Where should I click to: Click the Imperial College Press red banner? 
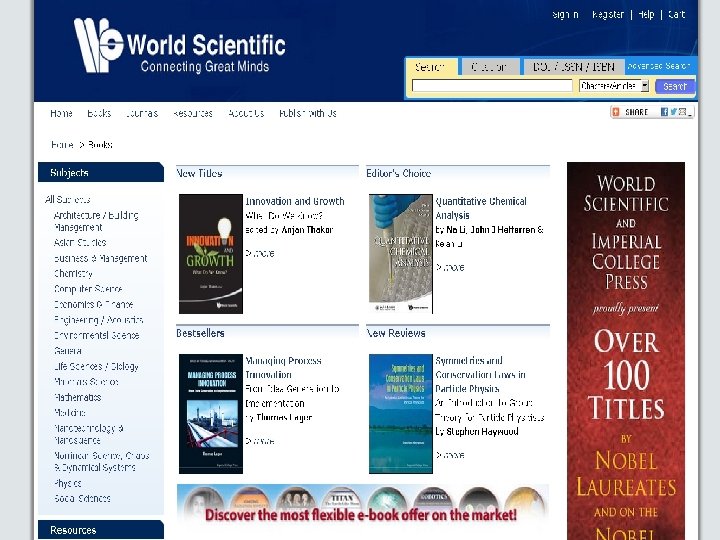626,351
